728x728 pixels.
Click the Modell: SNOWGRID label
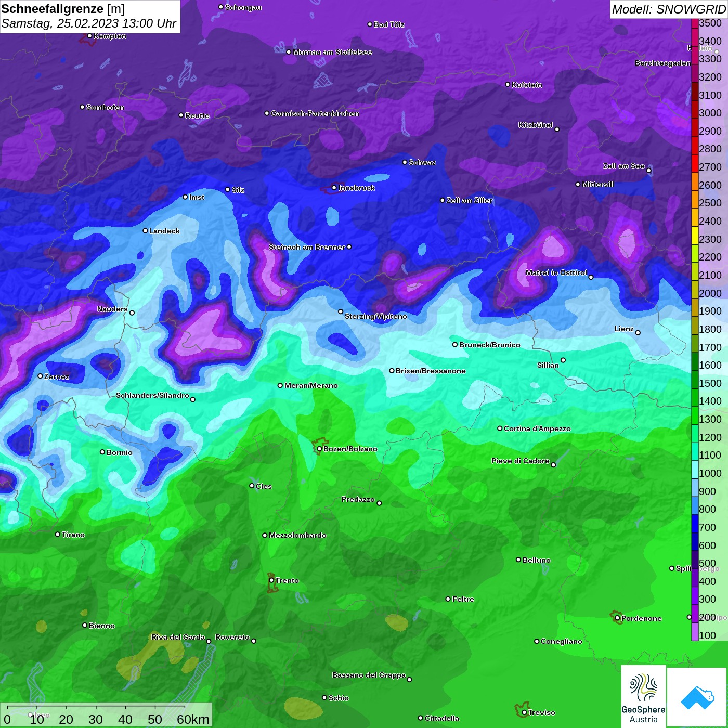(669, 9)
